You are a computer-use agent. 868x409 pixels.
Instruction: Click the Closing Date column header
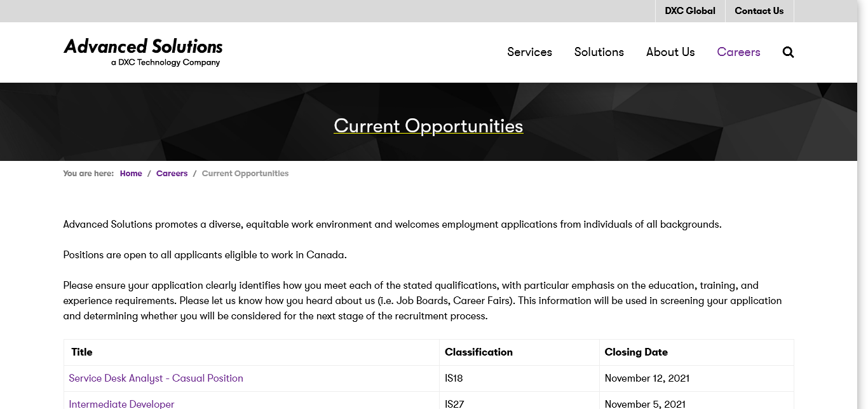point(636,352)
